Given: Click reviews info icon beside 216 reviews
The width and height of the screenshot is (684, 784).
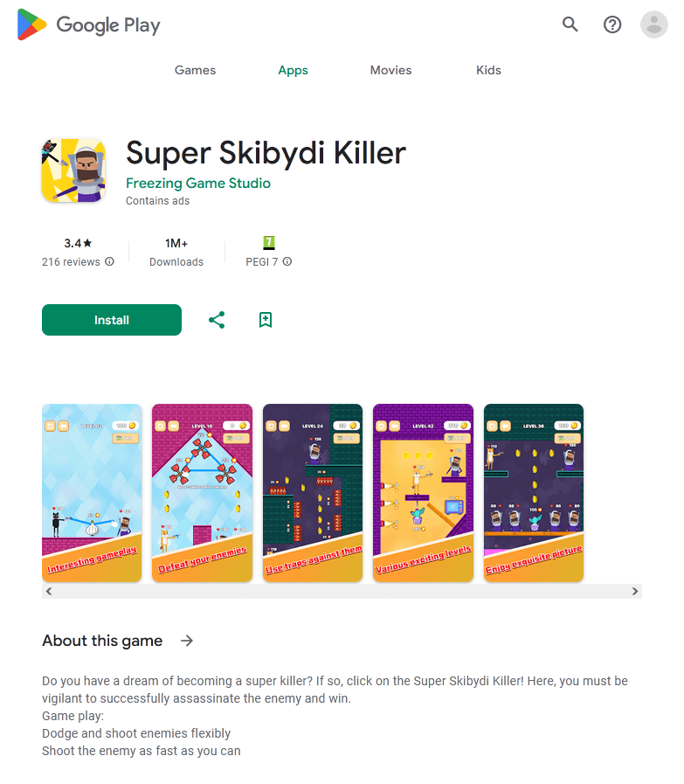Looking at the screenshot, I should click(x=109, y=261).
